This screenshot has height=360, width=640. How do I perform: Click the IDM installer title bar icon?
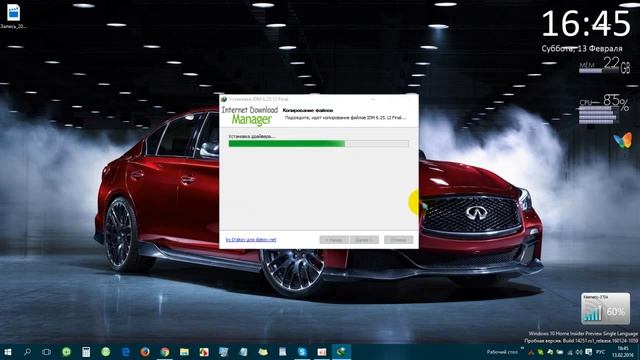224,99
